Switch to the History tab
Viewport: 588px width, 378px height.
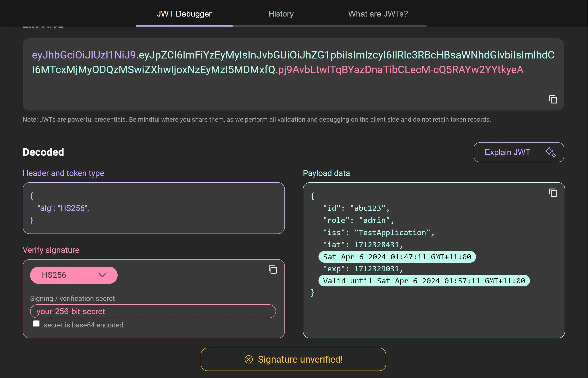click(x=281, y=14)
